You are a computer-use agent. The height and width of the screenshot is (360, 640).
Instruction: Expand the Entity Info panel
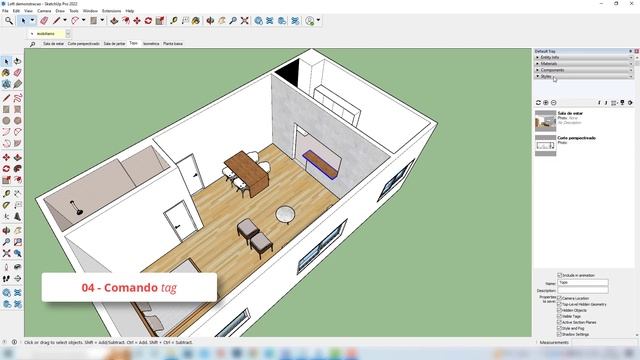tap(584, 58)
